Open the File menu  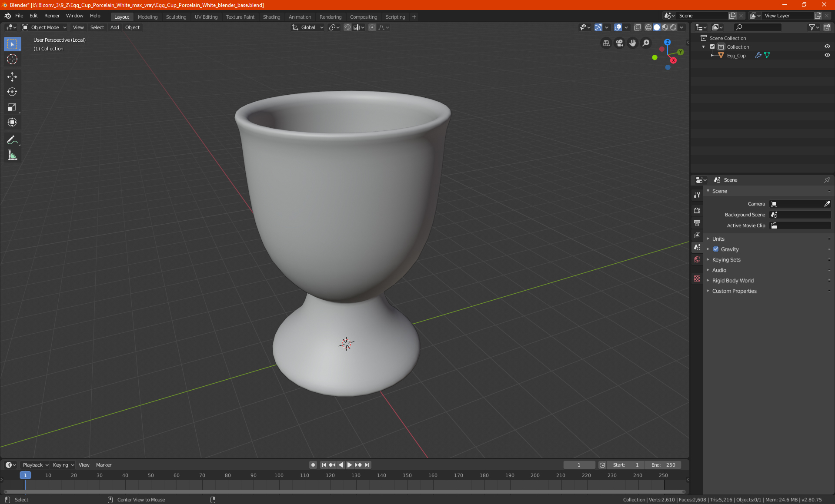pyautogui.click(x=19, y=16)
